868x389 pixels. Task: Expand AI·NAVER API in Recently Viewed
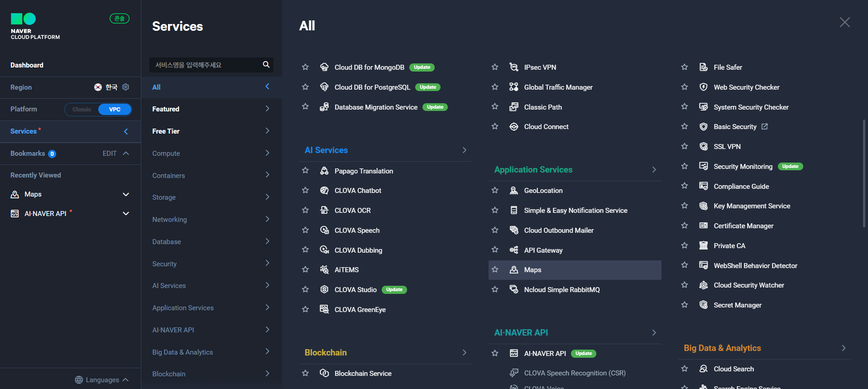126,213
